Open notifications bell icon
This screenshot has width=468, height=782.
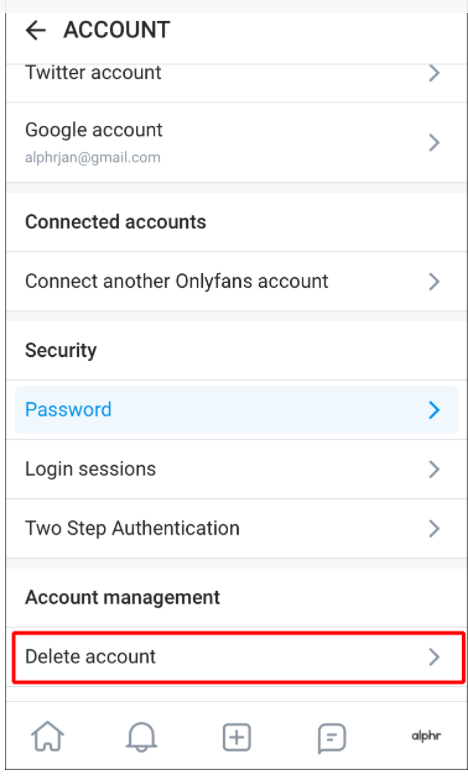(141, 737)
